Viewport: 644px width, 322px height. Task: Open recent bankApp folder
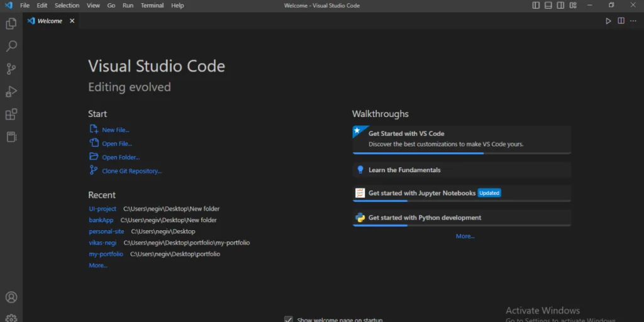101,220
